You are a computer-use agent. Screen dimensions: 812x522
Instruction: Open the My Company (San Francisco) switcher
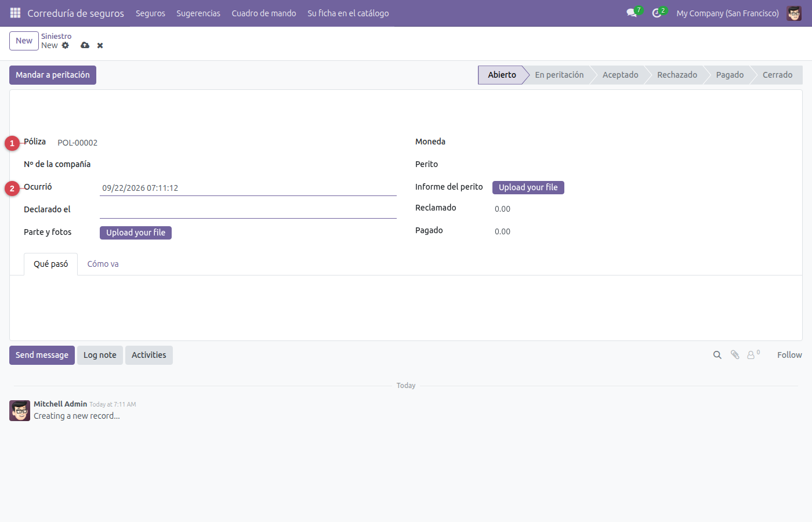pyautogui.click(x=727, y=13)
